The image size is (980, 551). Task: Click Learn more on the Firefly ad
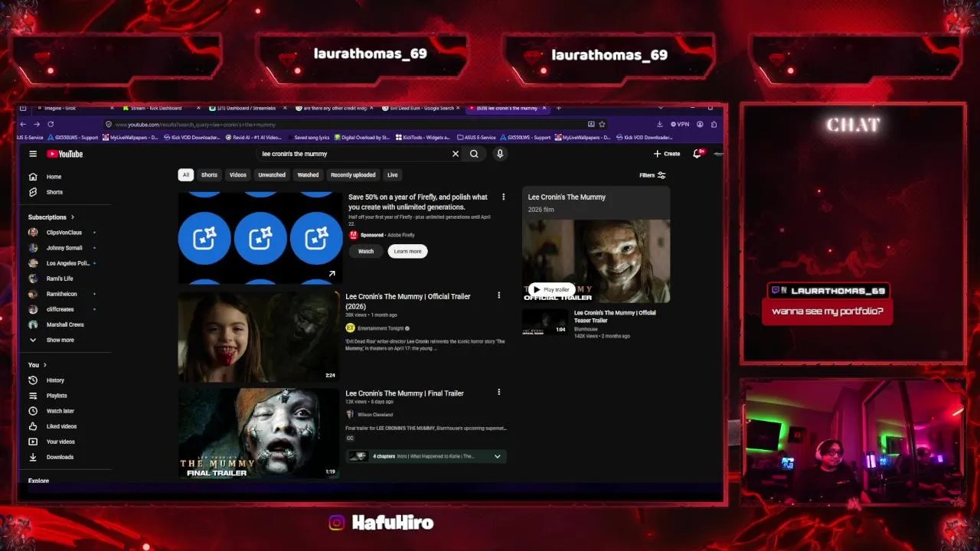pos(407,251)
